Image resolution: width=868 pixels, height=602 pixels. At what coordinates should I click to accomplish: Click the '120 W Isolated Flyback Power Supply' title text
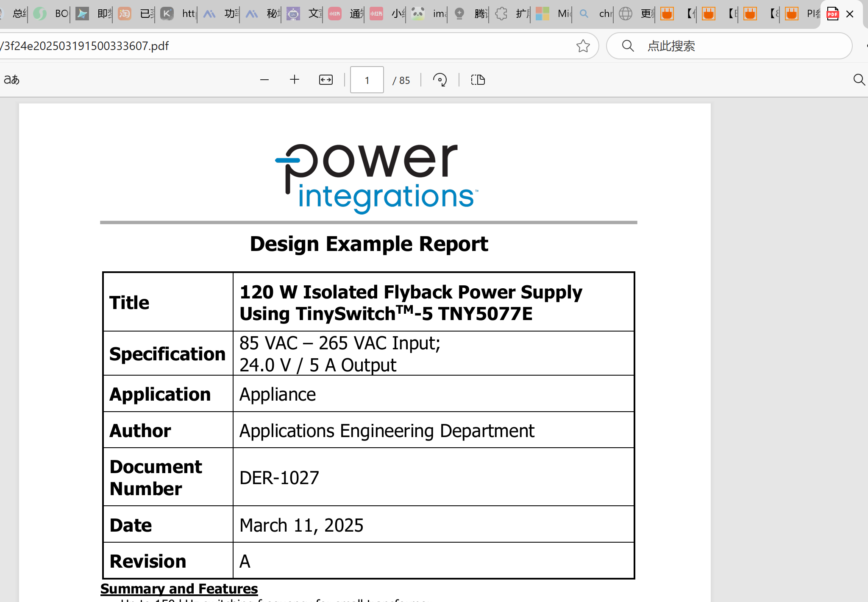pos(411,293)
